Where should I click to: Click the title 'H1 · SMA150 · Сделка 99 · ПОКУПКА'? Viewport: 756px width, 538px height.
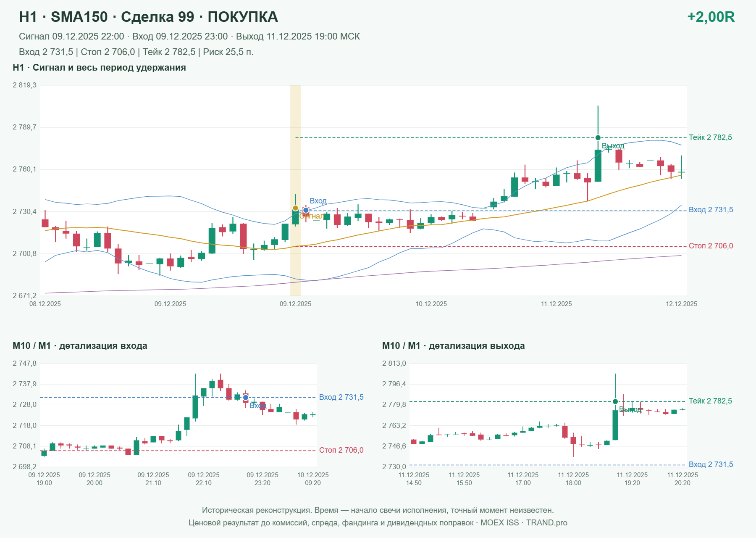(148, 17)
